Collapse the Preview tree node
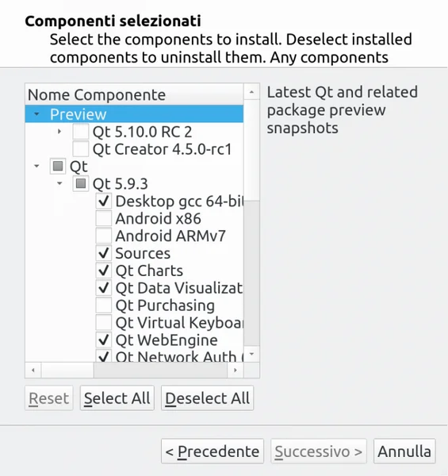The width and height of the screenshot is (448, 476). [x=36, y=114]
